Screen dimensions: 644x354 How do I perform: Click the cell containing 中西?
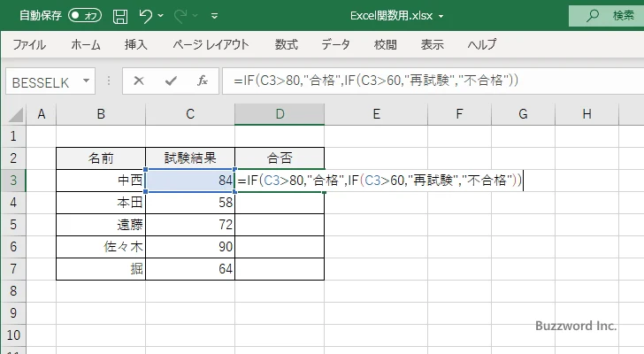tap(101, 181)
